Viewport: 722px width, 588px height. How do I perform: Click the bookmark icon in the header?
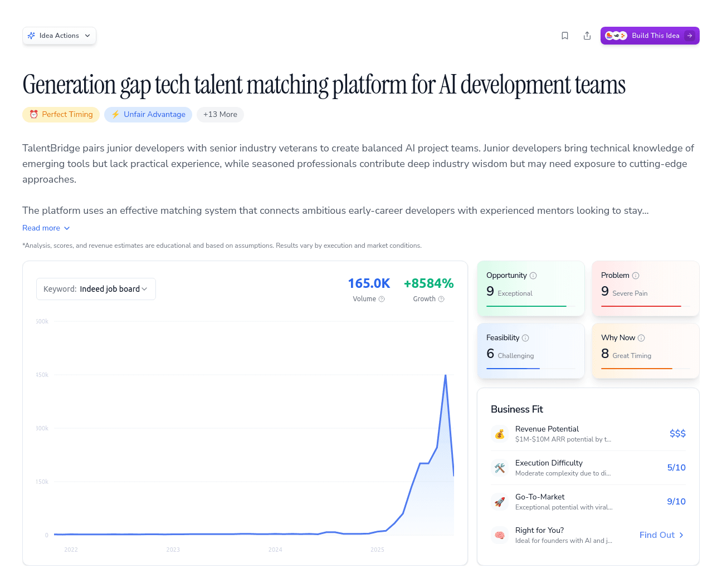pyautogui.click(x=565, y=35)
